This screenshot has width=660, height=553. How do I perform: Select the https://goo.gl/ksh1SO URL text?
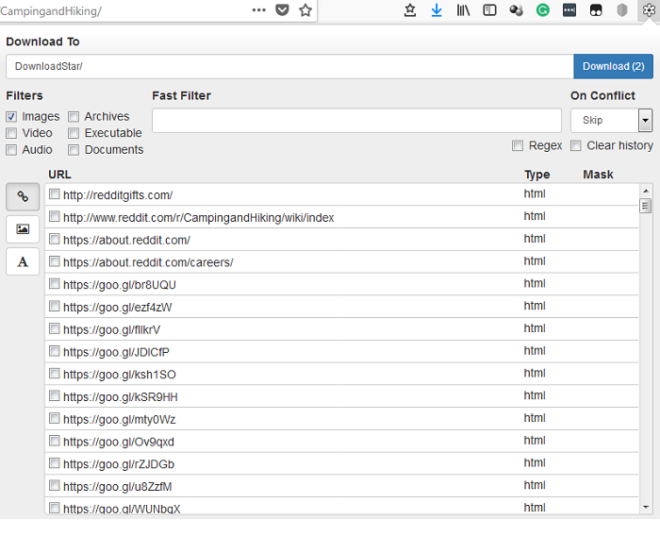120,375
